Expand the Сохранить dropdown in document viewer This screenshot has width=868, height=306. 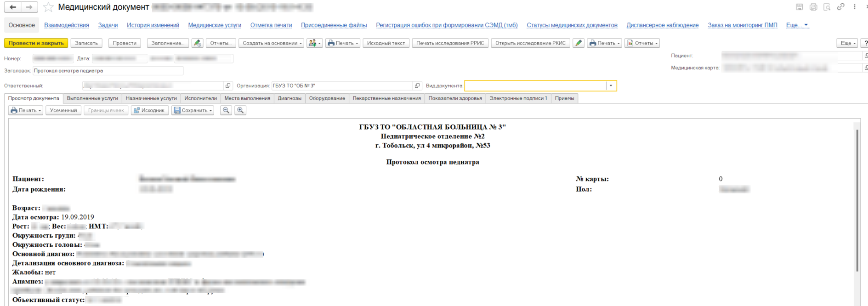(193, 110)
